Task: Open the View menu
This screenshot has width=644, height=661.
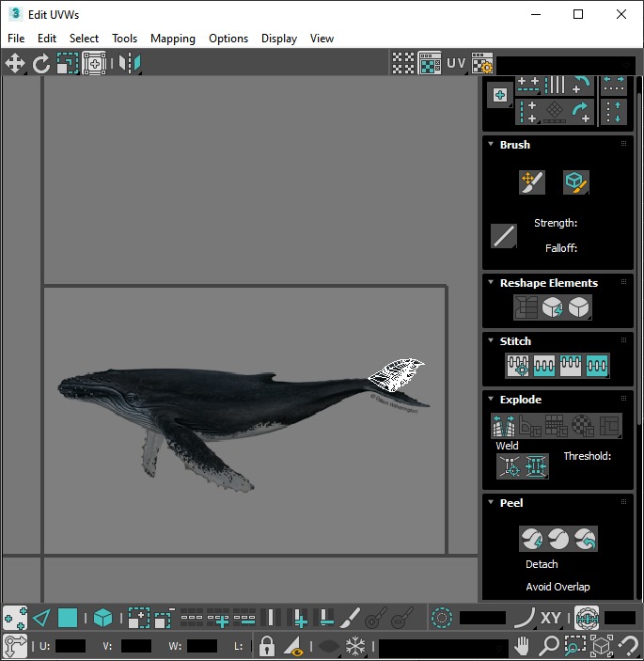Action: [x=322, y=39]
